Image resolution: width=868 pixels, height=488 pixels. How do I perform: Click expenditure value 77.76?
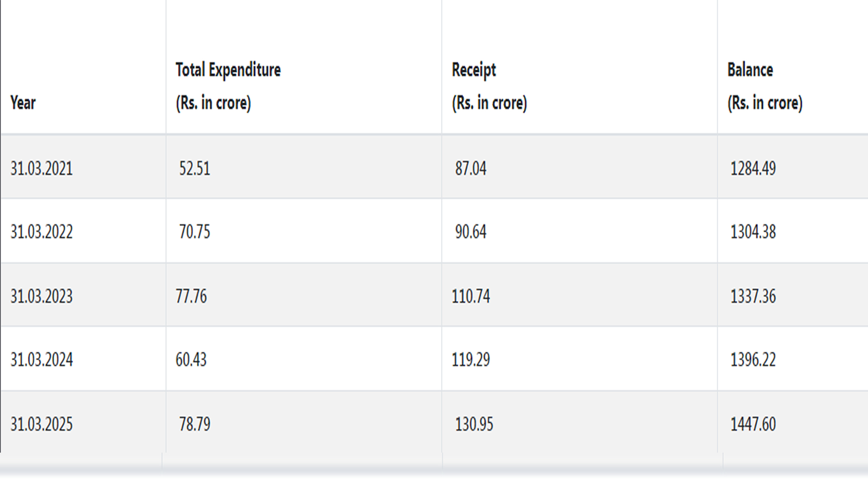(191, 296)
